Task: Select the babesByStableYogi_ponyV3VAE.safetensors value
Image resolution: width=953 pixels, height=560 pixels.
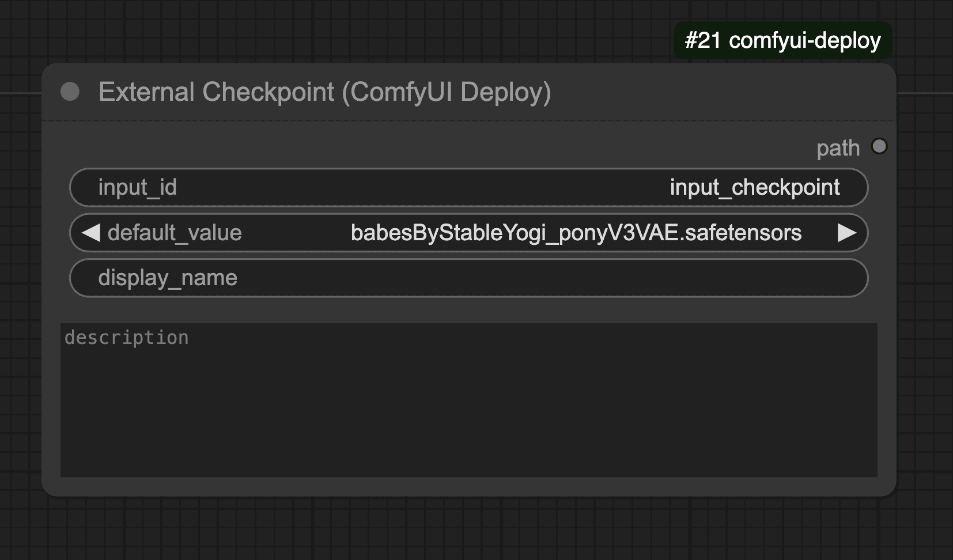Action: pos(576,233)
